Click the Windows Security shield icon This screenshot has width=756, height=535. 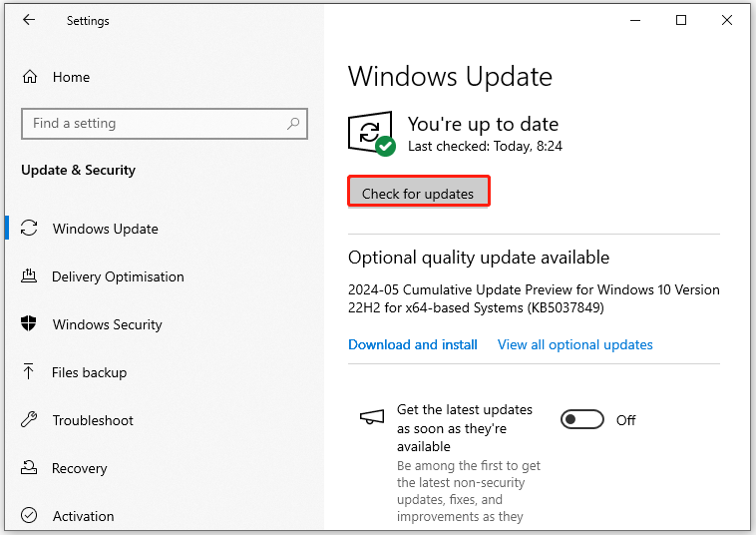(29, 323)
